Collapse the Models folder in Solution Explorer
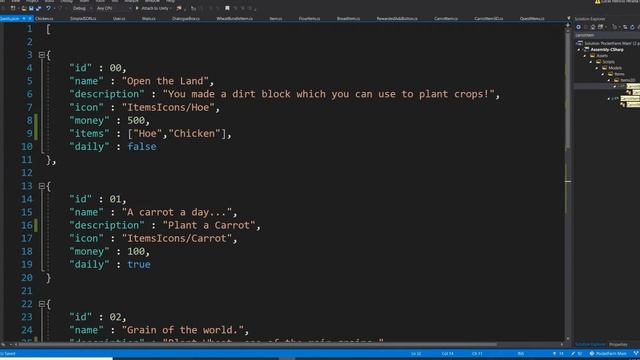Viewport: 640px width, 360px height. [597, 68]
